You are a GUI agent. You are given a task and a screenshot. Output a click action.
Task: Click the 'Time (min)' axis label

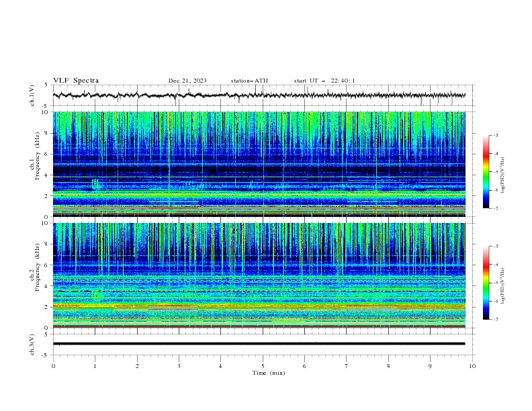[269, 373]
